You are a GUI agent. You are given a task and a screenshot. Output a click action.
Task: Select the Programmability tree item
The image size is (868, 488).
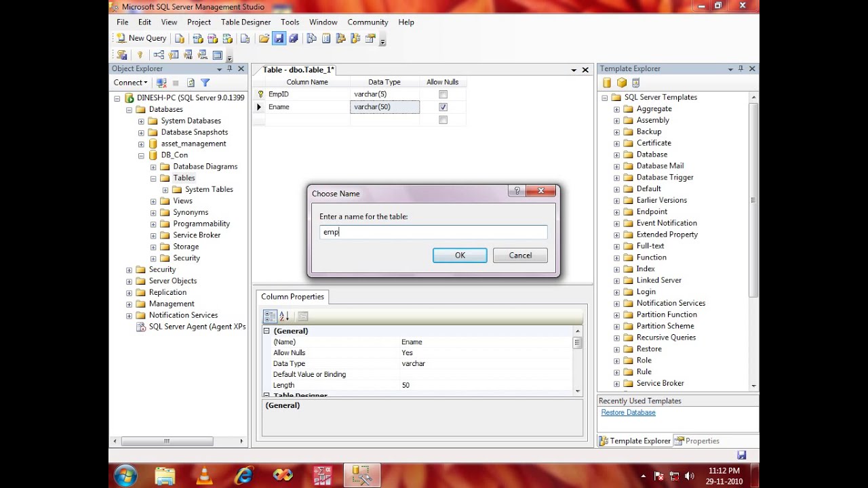[201, 224]
